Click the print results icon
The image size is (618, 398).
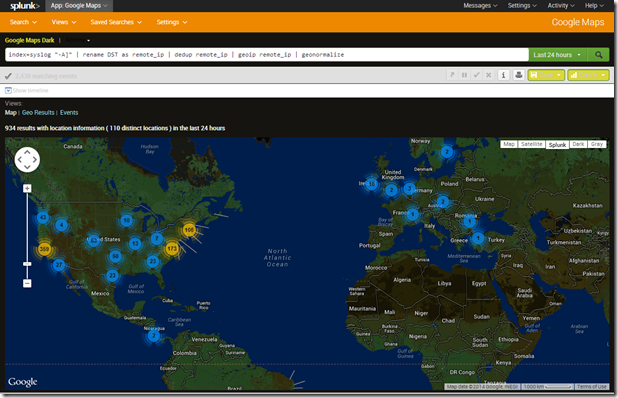[519, 75]
